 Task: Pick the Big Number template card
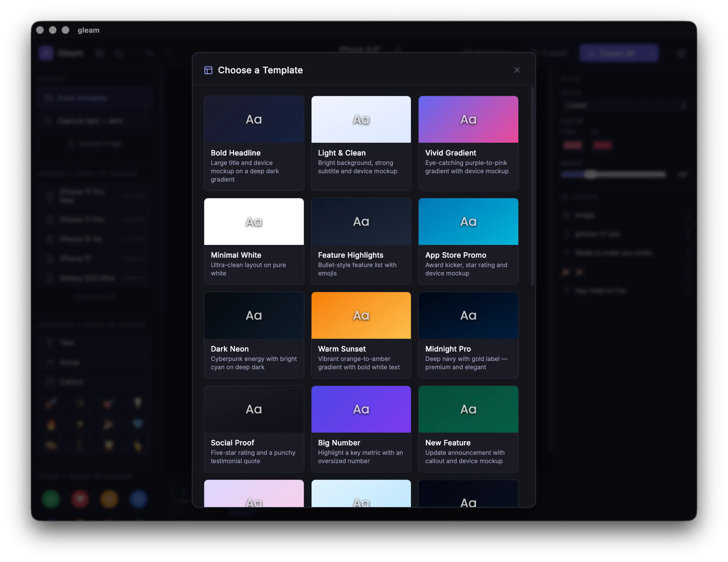click(361, 429)
